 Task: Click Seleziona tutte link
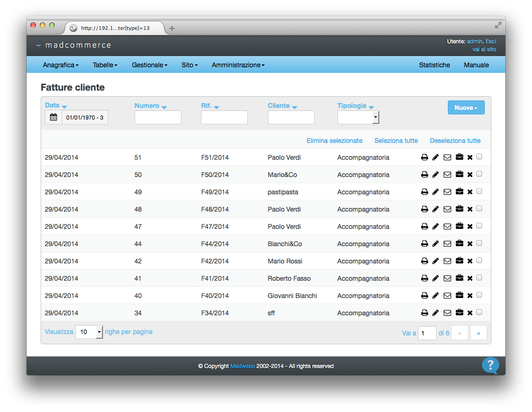(x=396, y=141)
